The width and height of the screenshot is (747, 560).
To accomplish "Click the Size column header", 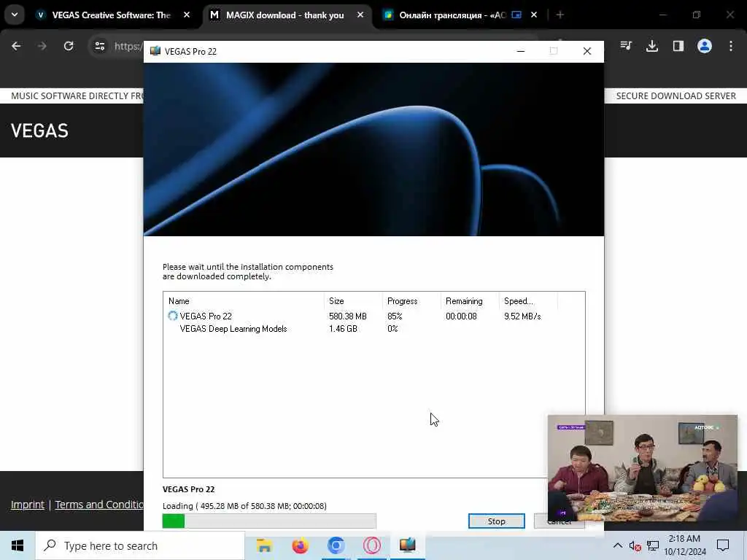I will pyautogui.click(x=353, y=301).
